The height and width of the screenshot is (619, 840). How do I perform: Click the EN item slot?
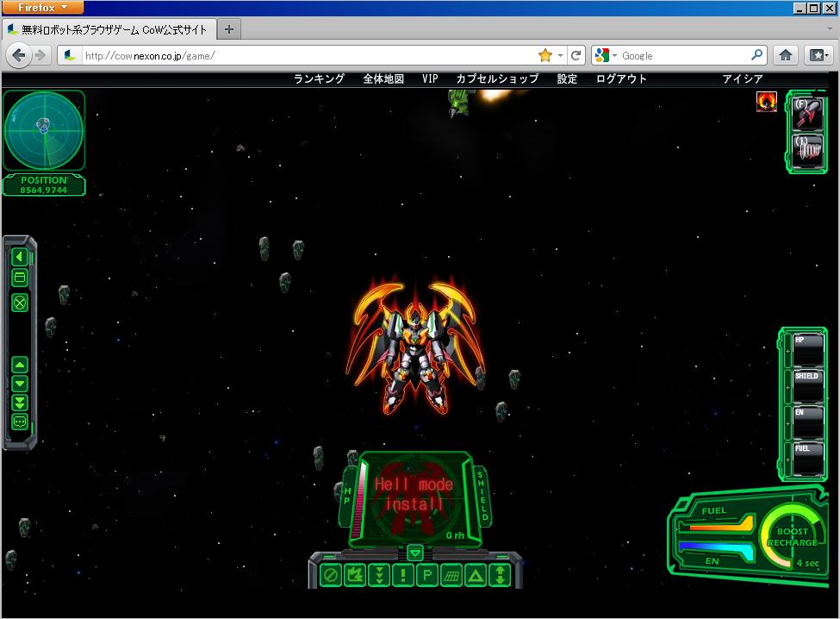click(808, 422)
